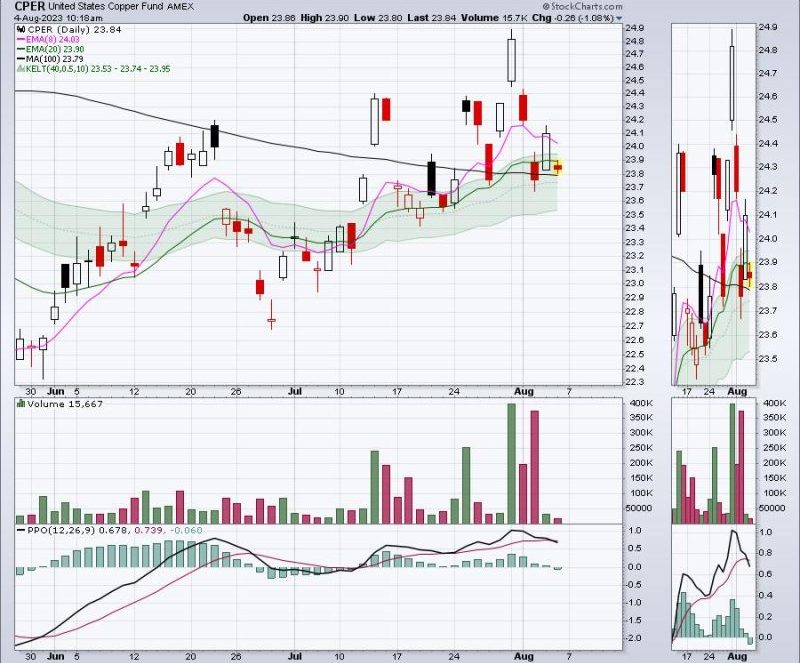This screenshot has width=800, height=663.
Task: Click the black line marker of MA(100)
Action: pos(21,59)
